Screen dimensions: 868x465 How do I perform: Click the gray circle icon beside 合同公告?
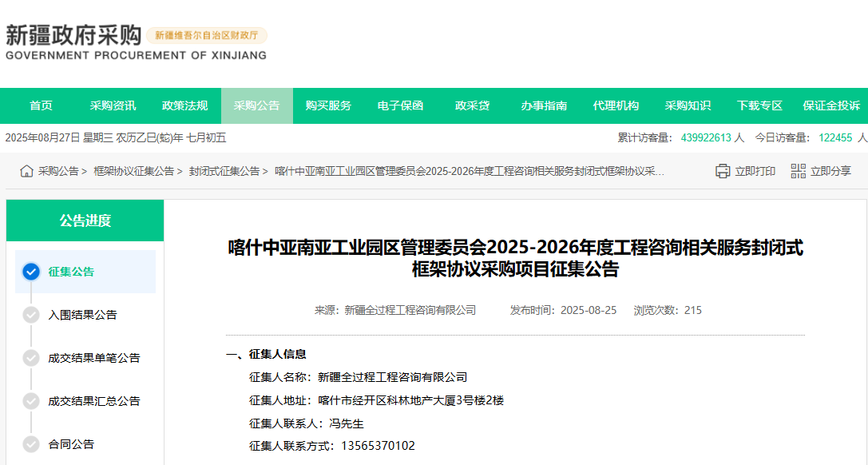tap(30, 444)
